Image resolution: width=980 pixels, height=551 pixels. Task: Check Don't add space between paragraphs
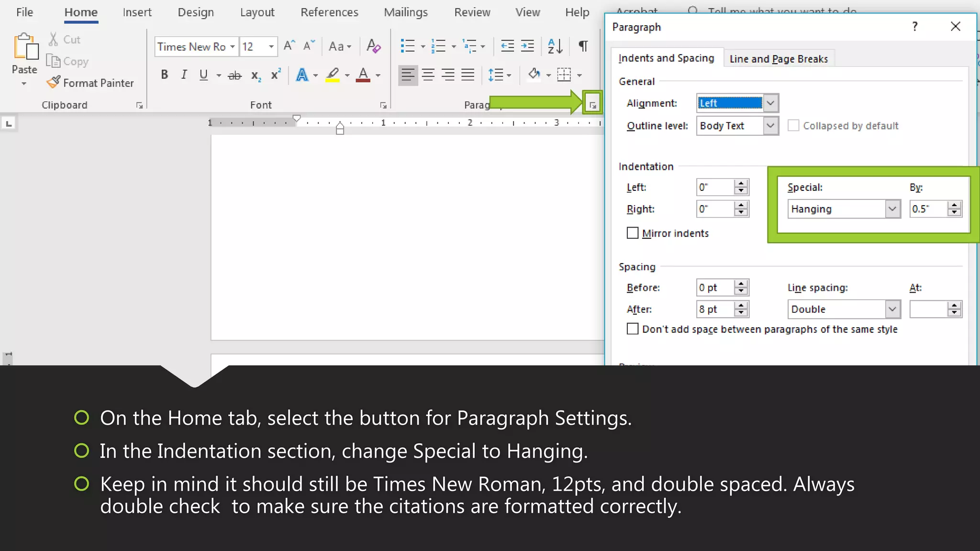coord(633,329)
